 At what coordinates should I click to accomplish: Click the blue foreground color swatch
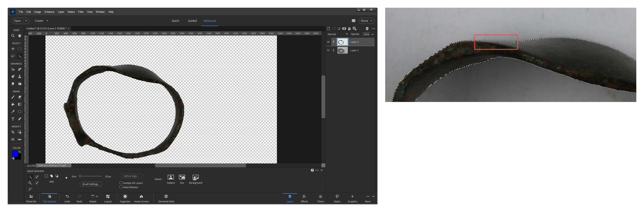tap(15, 153)
